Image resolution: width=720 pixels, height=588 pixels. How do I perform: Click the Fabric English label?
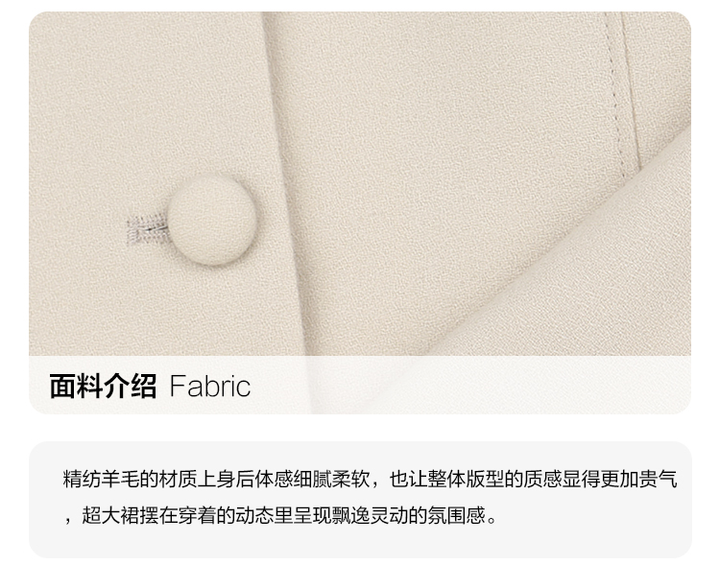(x=210, y=387)
